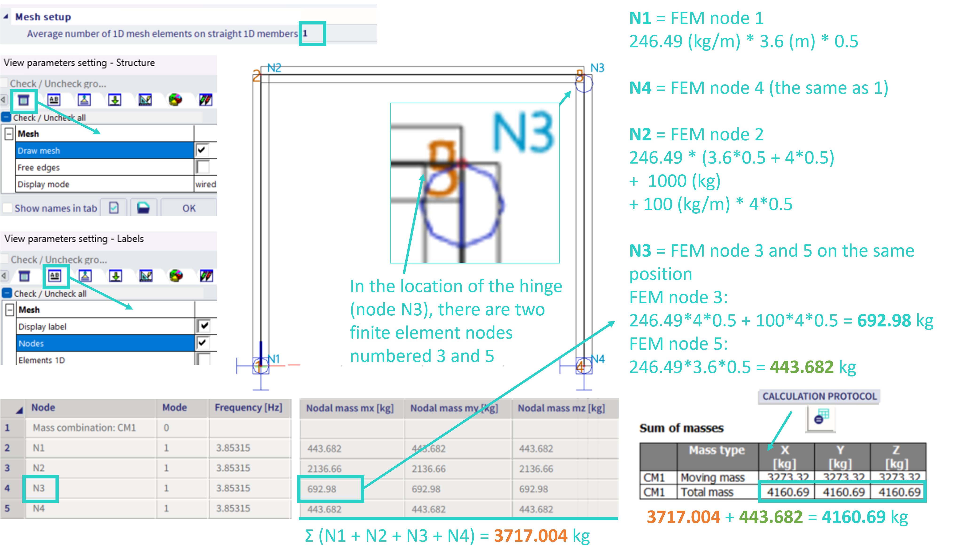954x560 pixels.
Task: Uncheck the Display label checkbox
Action: pyautogui.click(x=204, y=326)
